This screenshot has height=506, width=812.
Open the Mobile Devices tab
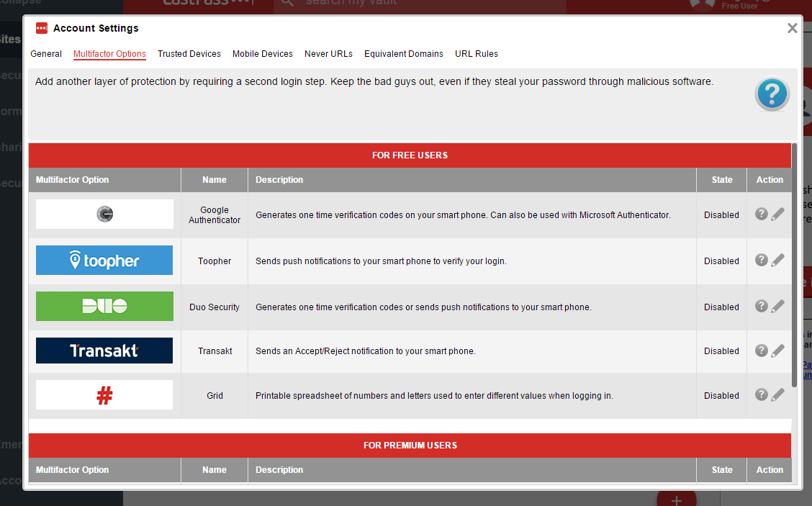[x=263, y=54]
